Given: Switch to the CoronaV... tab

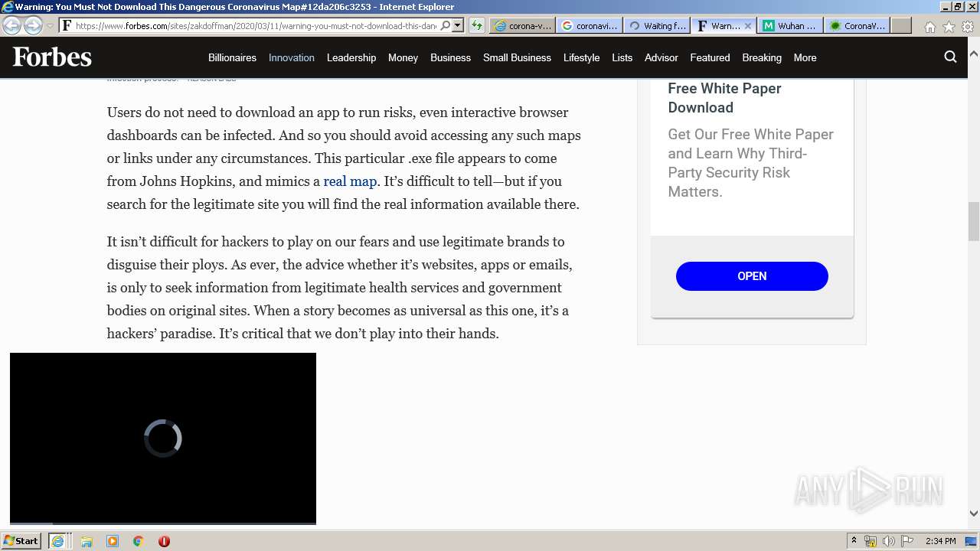Looking at the screenshot, I should [857, 25].
